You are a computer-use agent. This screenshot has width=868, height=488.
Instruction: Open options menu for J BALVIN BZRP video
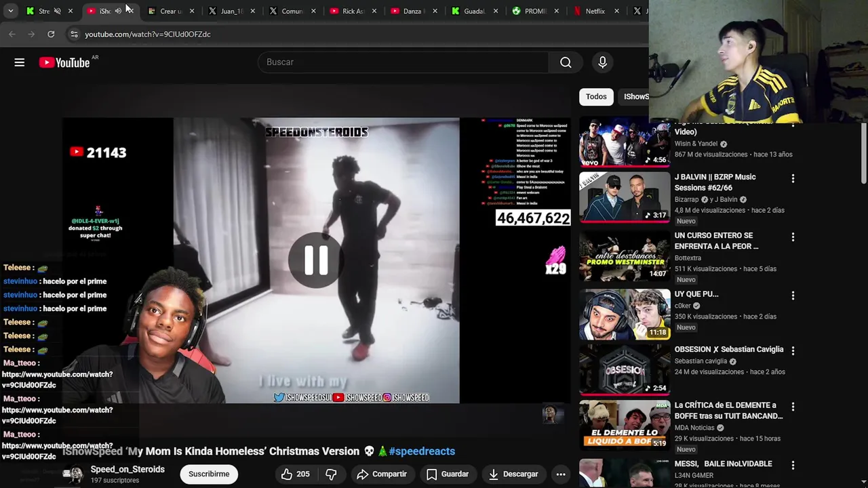coord(793,178)
